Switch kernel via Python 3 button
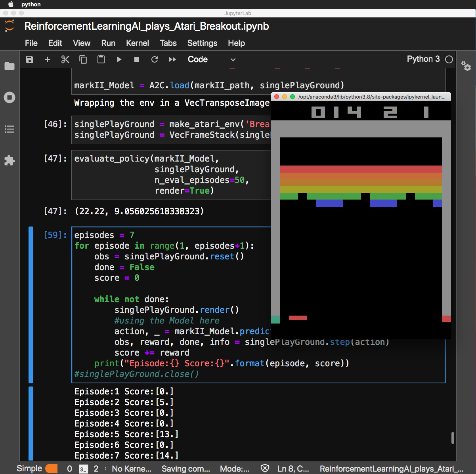Viewport: 476px width, 474px height. [423, 59]
